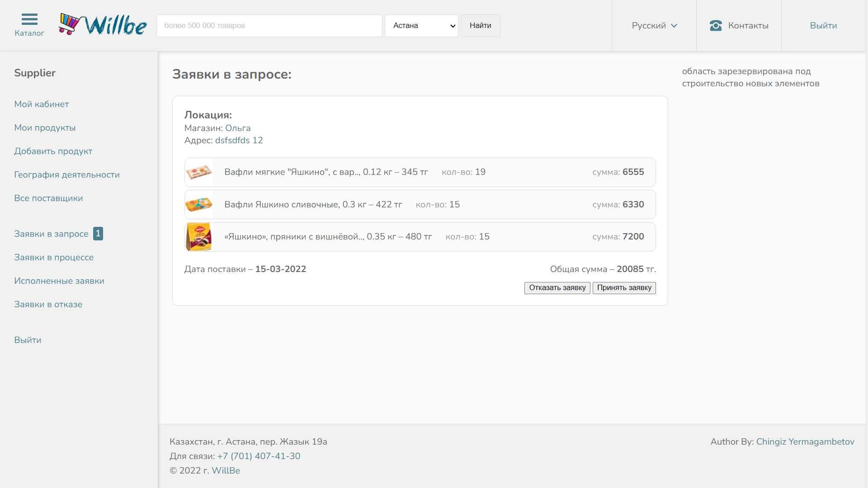Open Исполненные заявки
Image resolution: width=868 pixels, height=488 pixels.
click(x=59, y=281)
